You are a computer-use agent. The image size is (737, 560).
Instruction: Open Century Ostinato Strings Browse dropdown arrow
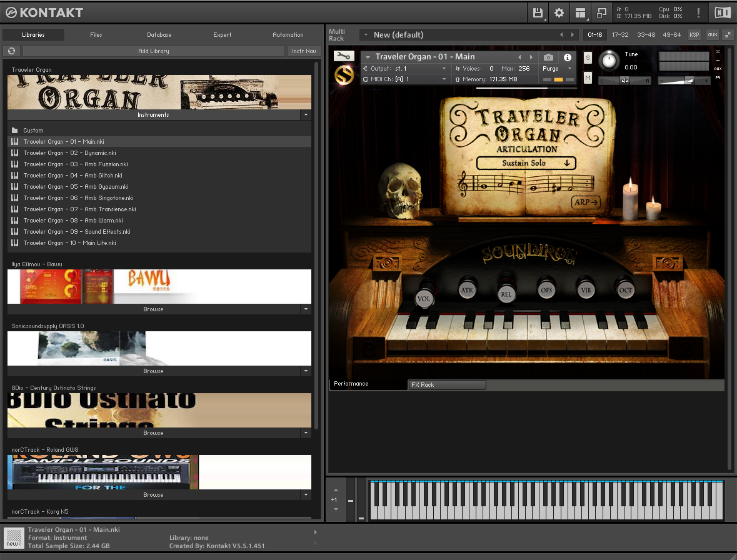click(306, 432)
